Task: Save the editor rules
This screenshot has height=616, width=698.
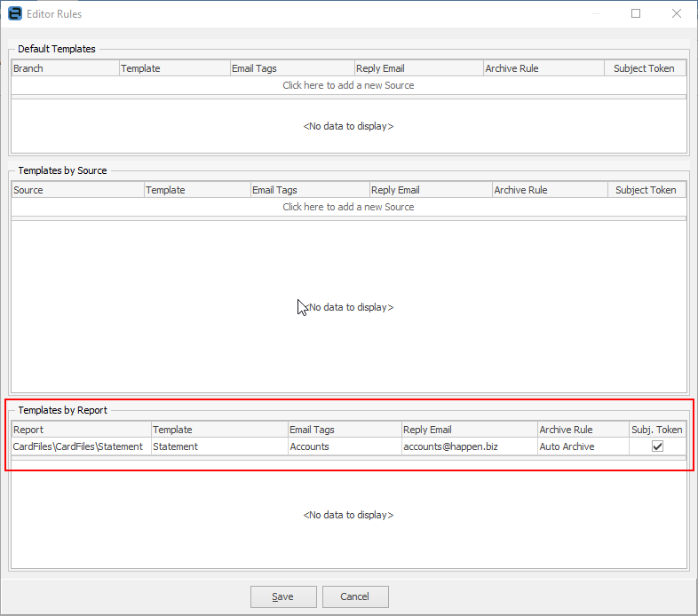Action: [x=283, y=596]
